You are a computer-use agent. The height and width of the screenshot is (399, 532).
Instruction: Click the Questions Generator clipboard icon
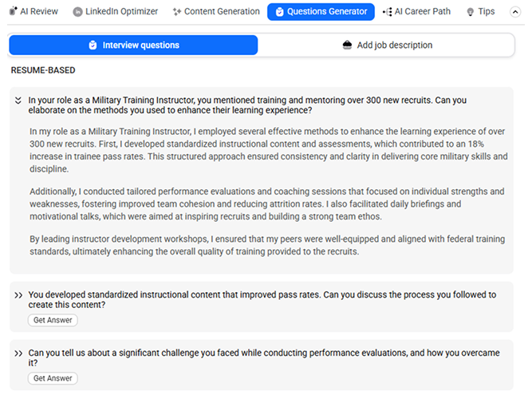click(279, 12)
